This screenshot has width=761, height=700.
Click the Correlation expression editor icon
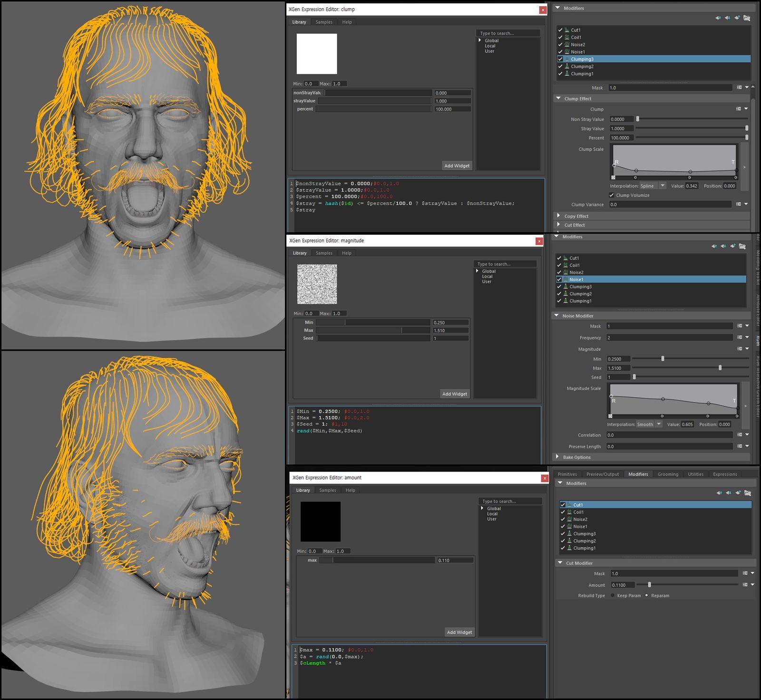(x=740, y=435)
